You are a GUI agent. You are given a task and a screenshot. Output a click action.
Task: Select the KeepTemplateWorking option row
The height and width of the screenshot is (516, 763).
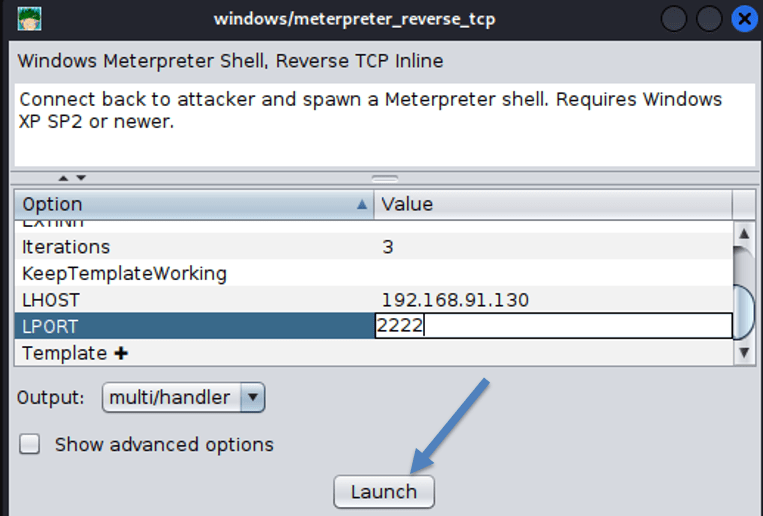[124, 273]
